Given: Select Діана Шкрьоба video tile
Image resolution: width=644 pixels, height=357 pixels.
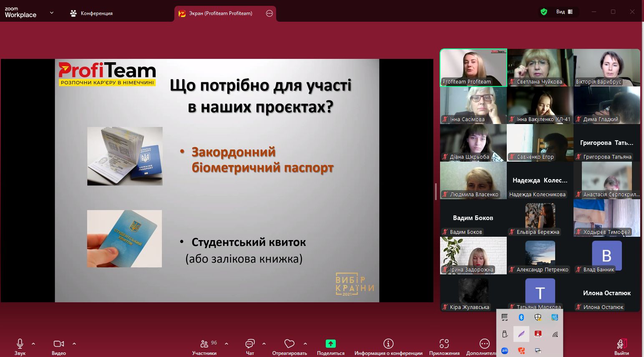Looking at the screenshot, I should tap(473, 143).
